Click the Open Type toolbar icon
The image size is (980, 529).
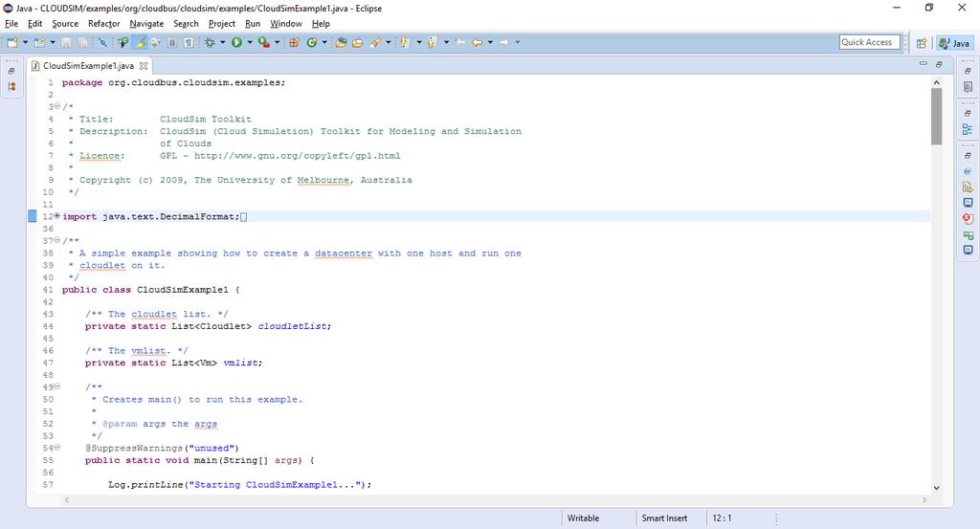(341, 42)
